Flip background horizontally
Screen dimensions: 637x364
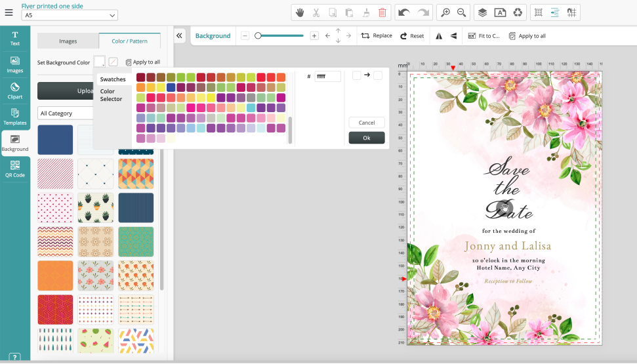click(439, 36)
